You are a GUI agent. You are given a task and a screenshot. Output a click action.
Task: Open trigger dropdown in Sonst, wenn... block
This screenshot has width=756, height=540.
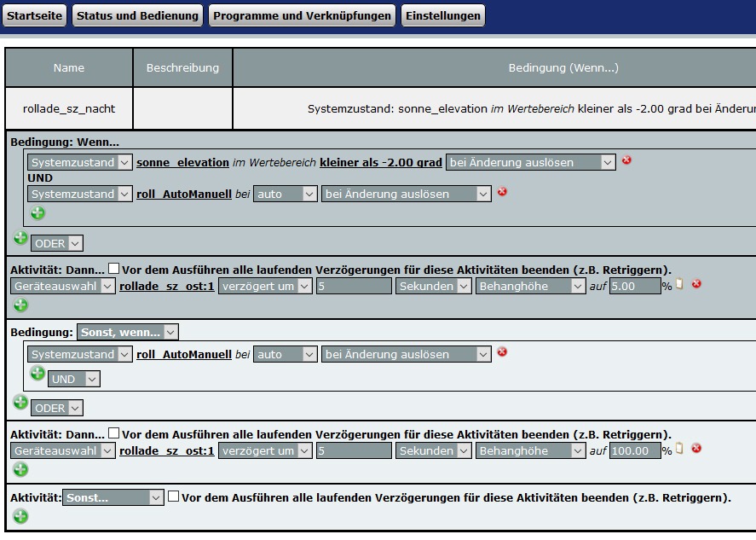[x=407, y=354]
